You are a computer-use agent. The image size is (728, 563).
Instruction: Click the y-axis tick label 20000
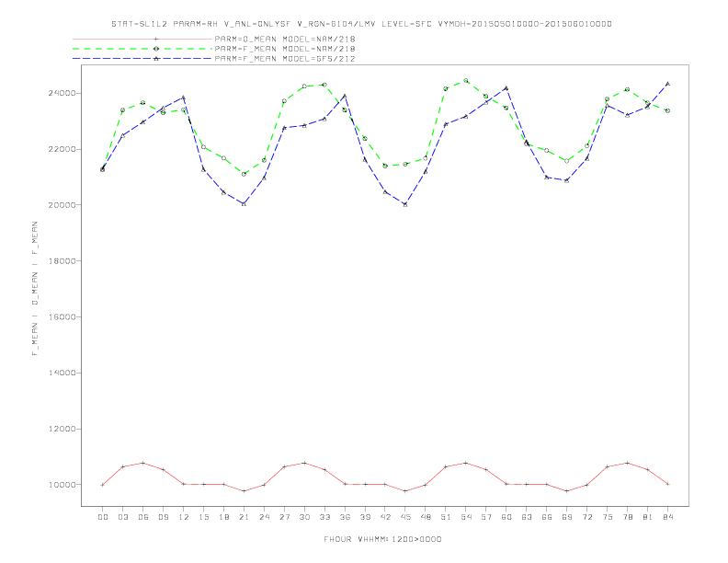(x=62, y=205)
